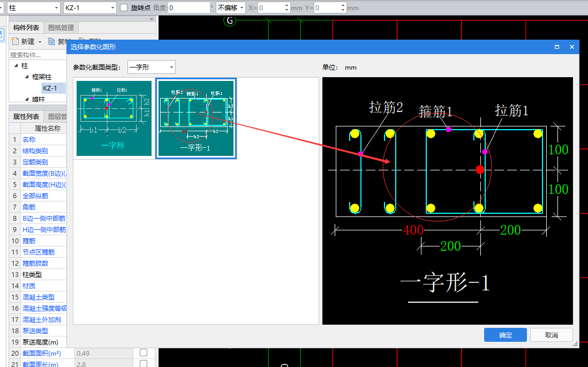Select the 一字形 section thumbnail
Viewport: 588px width, 367px height.
pos(114,118)
